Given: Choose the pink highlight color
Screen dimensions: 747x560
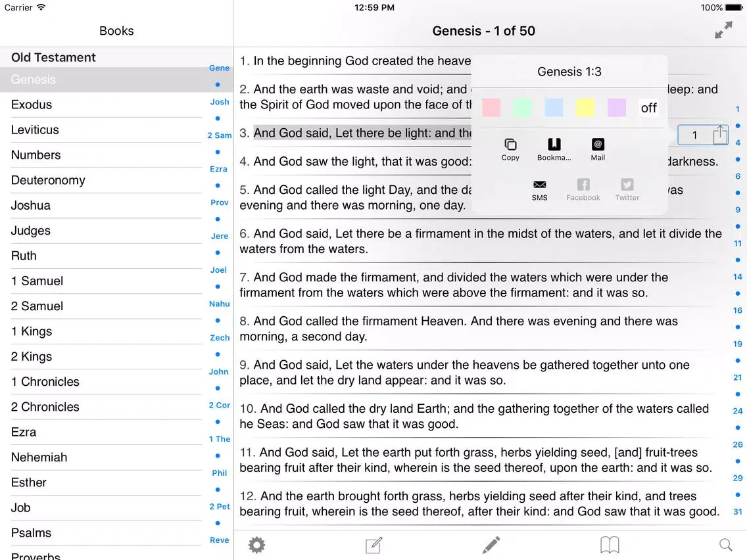Looking at the screenshot, I should (491, 108).
